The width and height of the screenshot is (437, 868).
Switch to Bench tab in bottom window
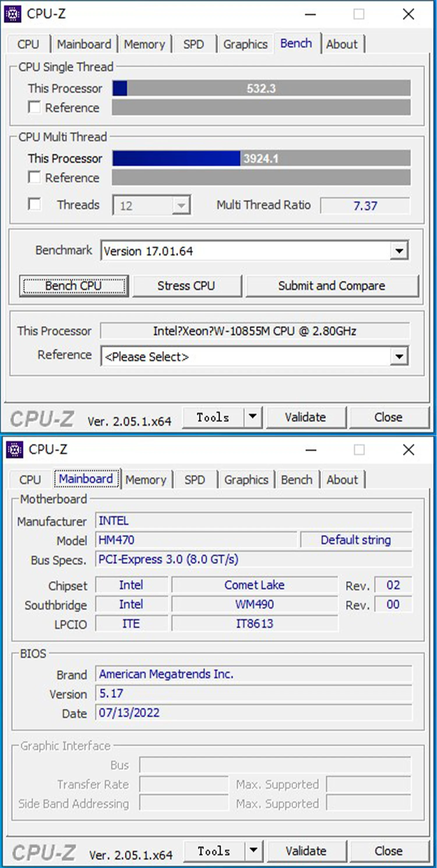297,480
